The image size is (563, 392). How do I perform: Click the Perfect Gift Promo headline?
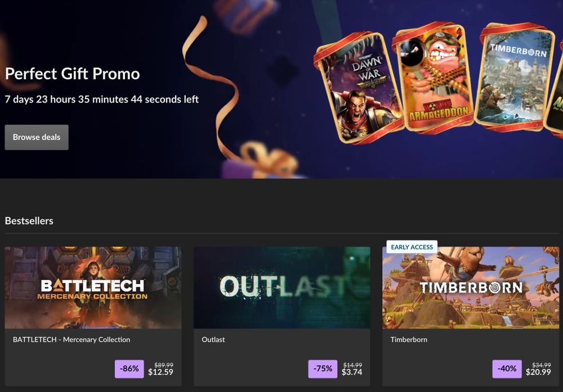point(73,74)
